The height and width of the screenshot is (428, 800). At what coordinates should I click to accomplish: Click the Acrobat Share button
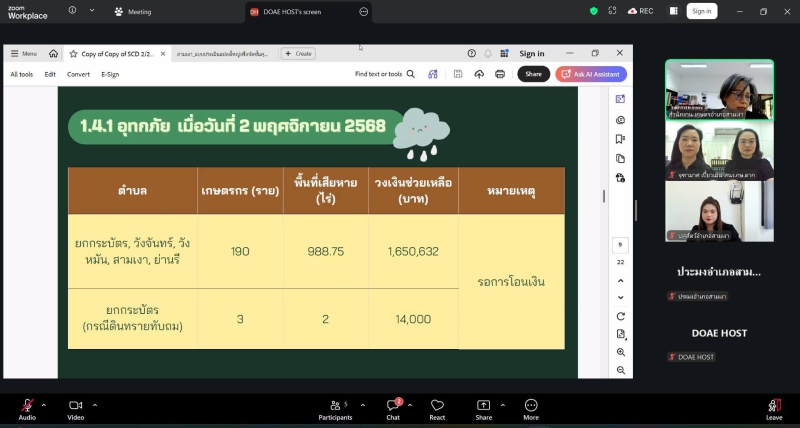[x=534, y=74]
